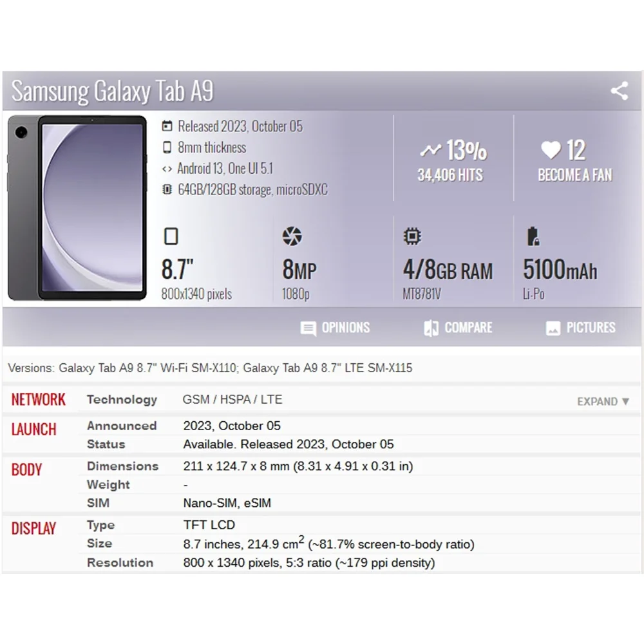
Task: Expand the Network section
Action: tap(603, 401)
